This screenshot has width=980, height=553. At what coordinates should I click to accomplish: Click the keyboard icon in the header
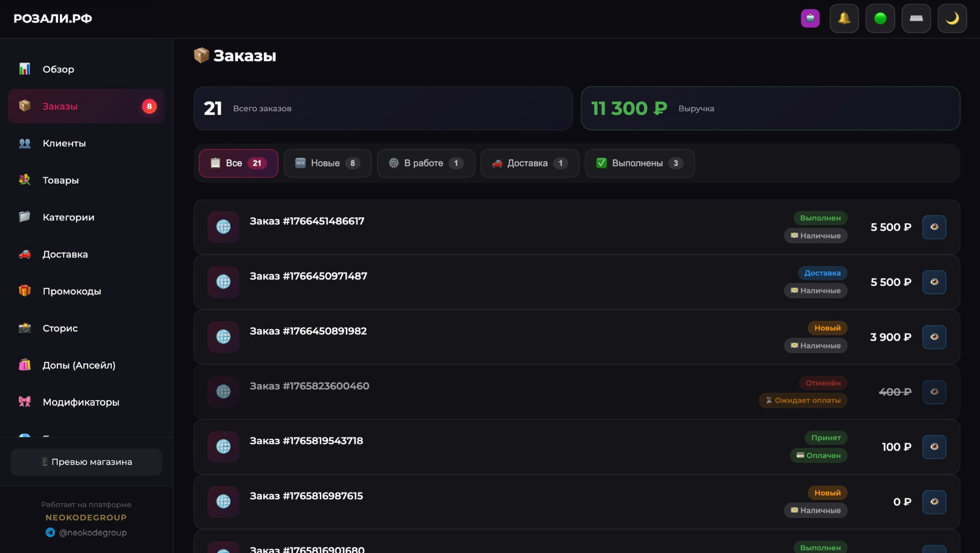(916, 18)
